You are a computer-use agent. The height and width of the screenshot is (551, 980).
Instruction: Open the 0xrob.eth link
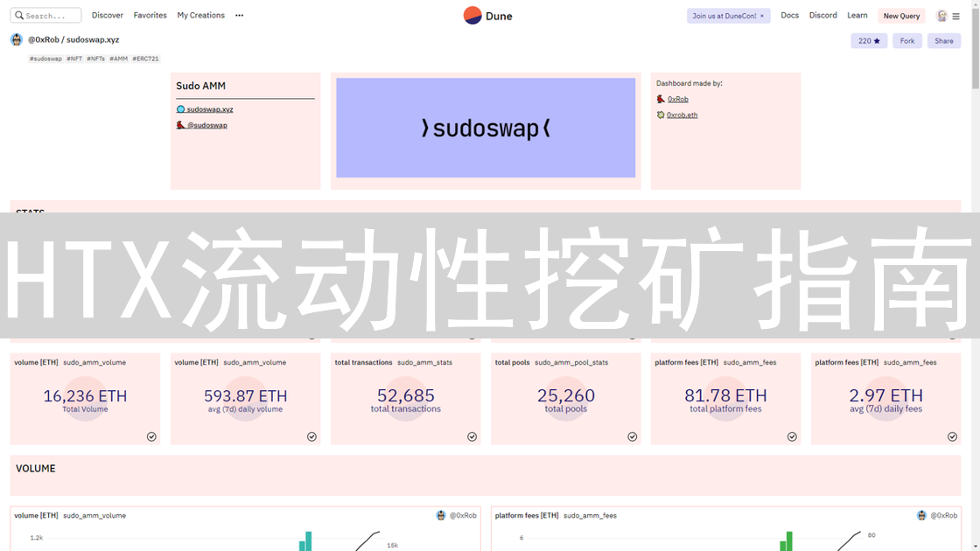point(682,115)
